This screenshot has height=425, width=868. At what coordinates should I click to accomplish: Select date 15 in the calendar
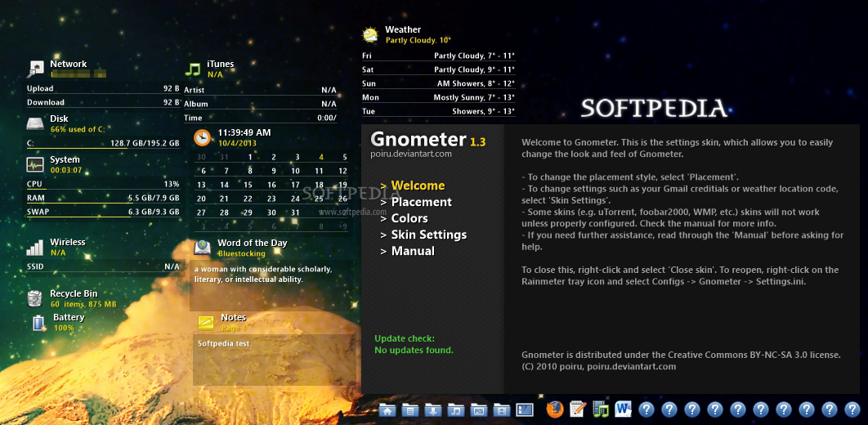(x=248, y=185)
